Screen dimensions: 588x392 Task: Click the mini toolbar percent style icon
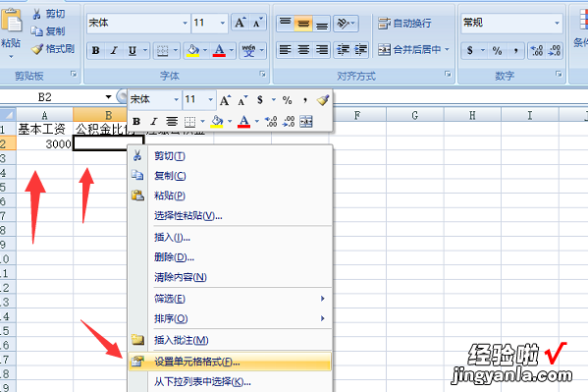[x=288, y=100]
